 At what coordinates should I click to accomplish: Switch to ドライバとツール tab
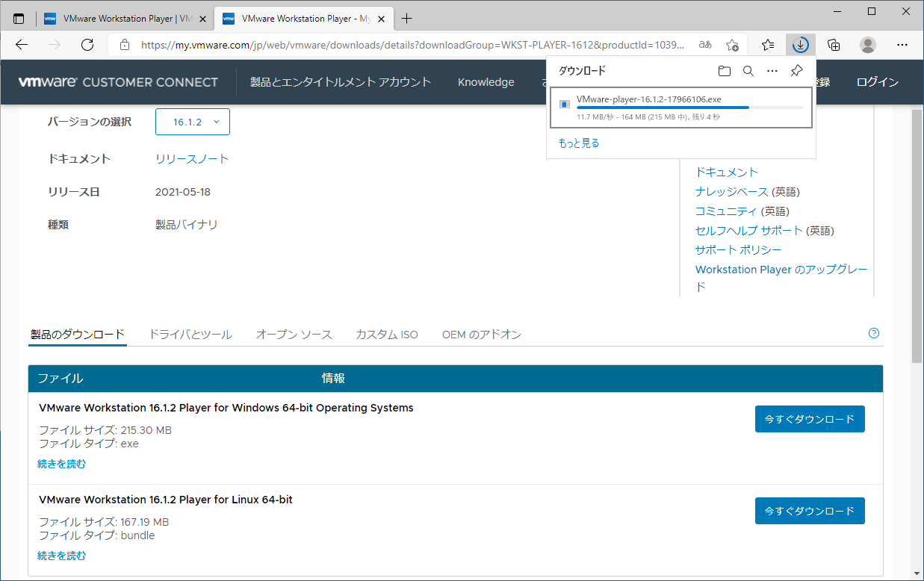(x=190, y=335)
